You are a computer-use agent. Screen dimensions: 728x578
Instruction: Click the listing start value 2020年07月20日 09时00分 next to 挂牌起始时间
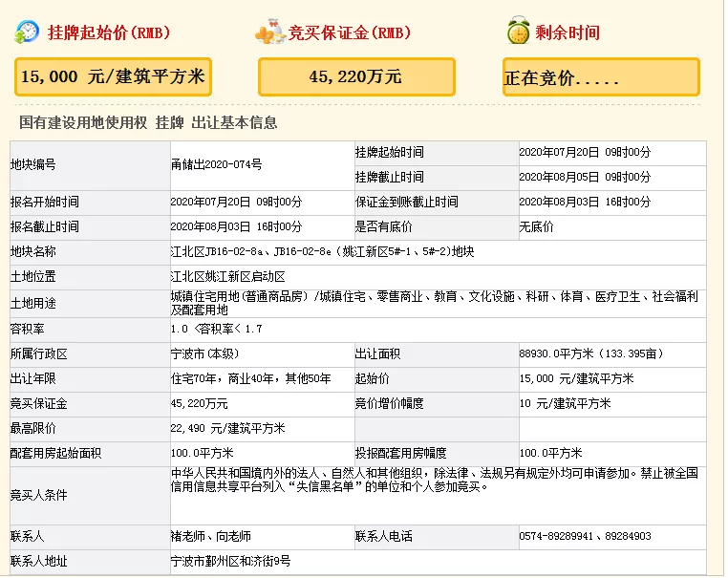[x=585, y=152]
